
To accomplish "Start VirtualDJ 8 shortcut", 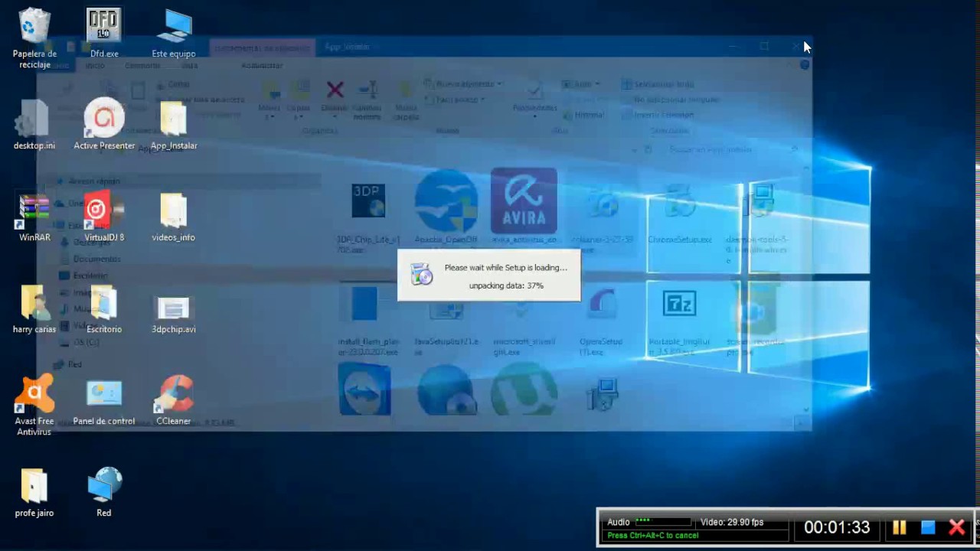I will tap(104, 217).
